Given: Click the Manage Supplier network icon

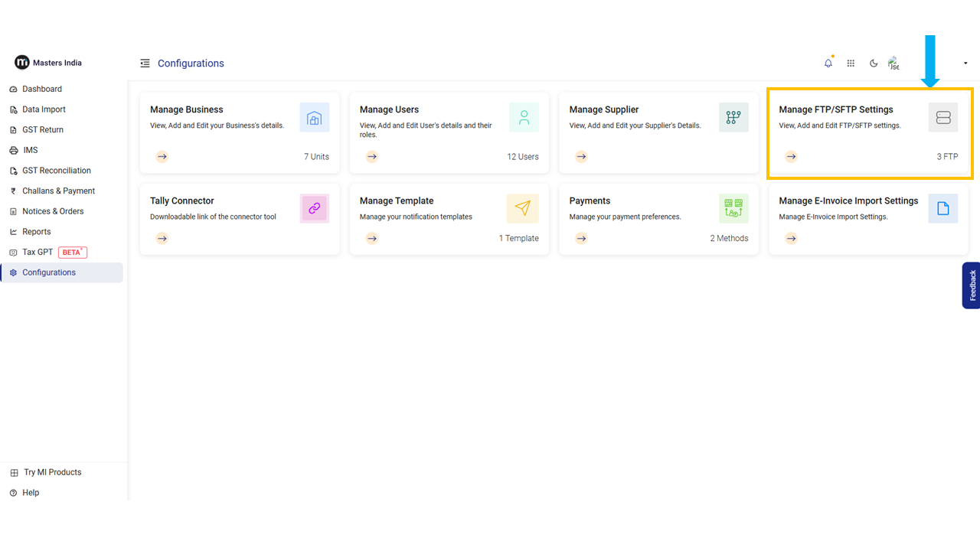Looking at the screenshot, I should pos(733,118).
